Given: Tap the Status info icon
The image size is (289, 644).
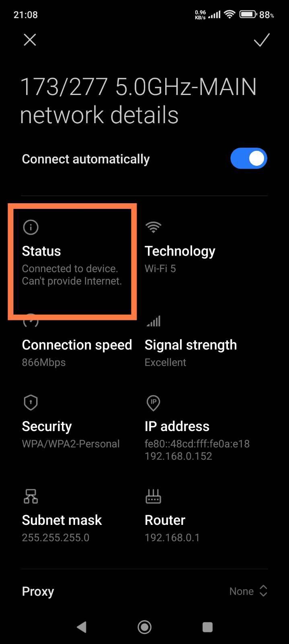Looking at the screenshot, I should click(x=31, y=227).
